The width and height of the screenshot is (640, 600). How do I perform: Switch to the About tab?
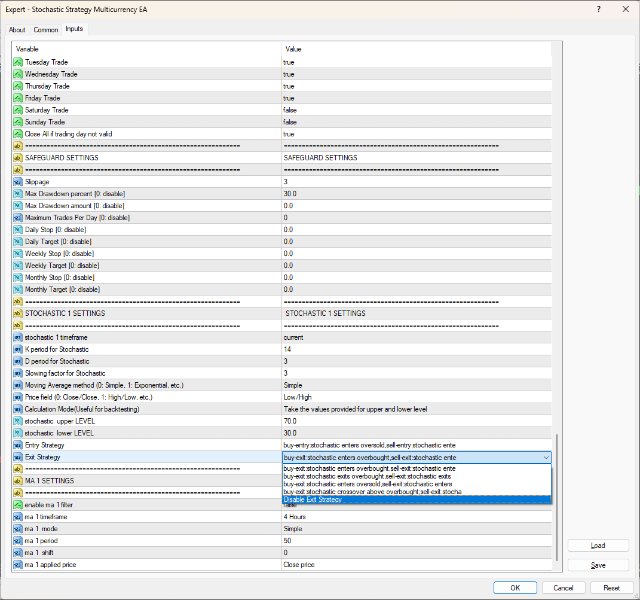(18, 30)
